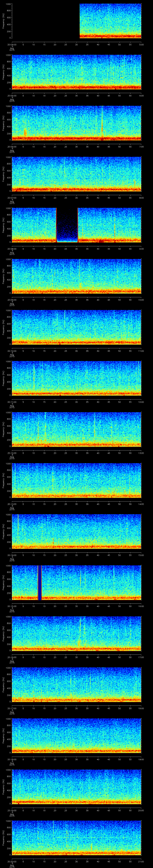This screenshot has height=868, width=153.
Task: Click the 20:04:00 start time label
Action: pyautogui.click(x=12, y=44)
